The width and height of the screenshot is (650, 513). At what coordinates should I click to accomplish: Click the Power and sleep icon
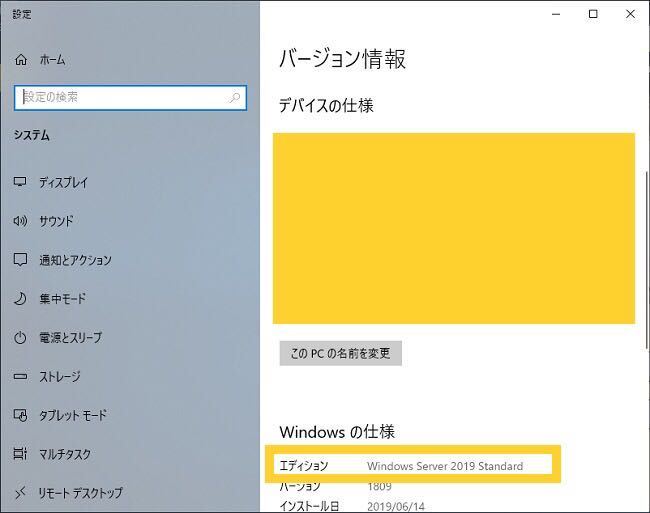(20, 338)
